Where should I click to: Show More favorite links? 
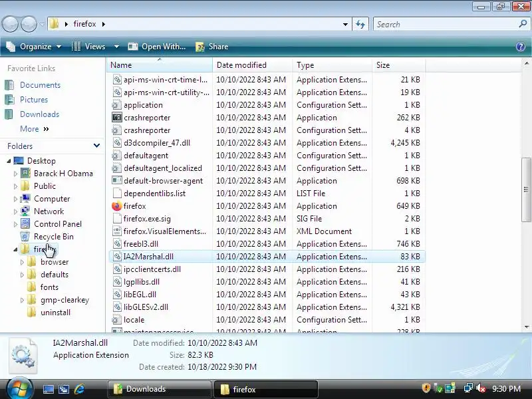(x=35, y=129)
